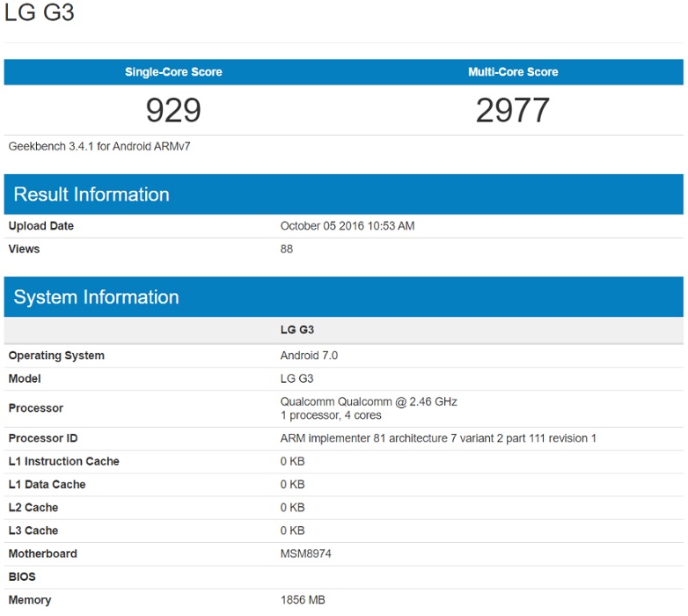Image resolution: width=688 pixels, height=616 pixels.
Task: Click the L1 Data Cache label
Action: click(x=47, y=484)
